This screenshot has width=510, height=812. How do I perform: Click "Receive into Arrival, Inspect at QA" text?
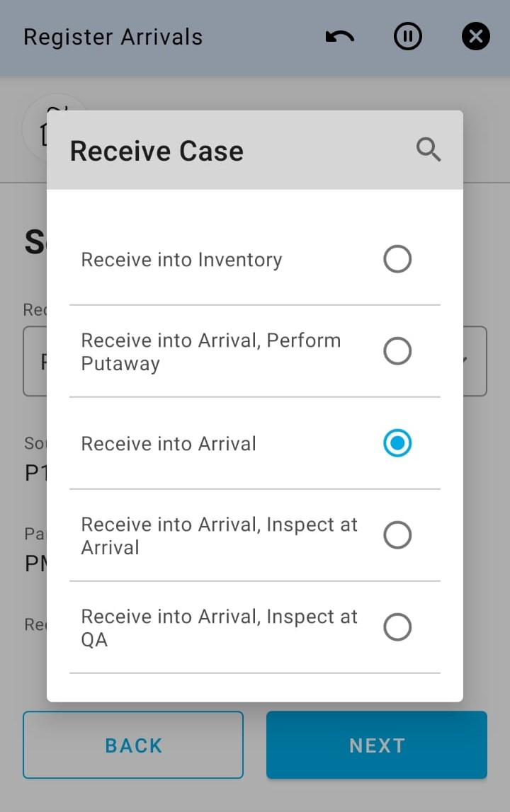point(219,628)
